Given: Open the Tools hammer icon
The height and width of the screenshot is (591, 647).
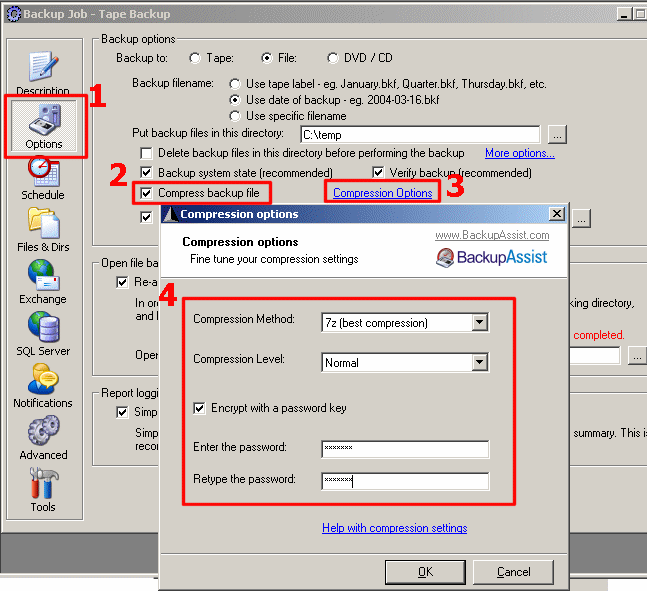Looking at the screenshot, I should click(43, 483).
